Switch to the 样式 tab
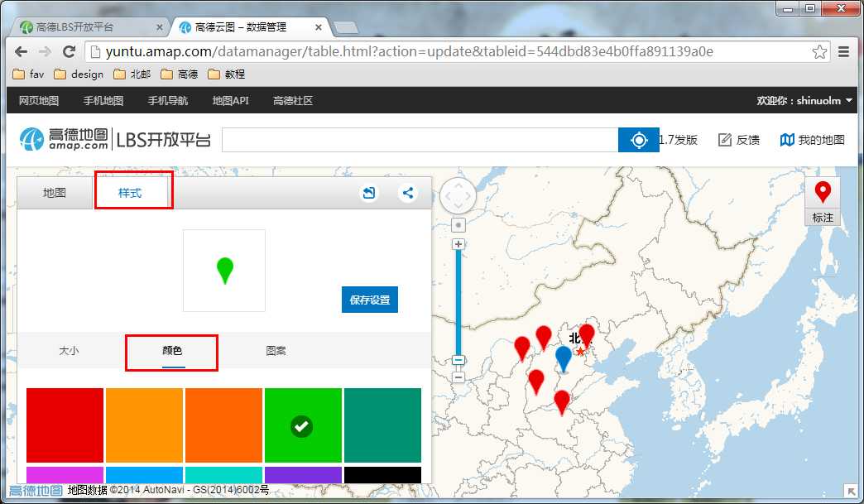The height and width of the screenshot is (504, 864). coord(130,193)
